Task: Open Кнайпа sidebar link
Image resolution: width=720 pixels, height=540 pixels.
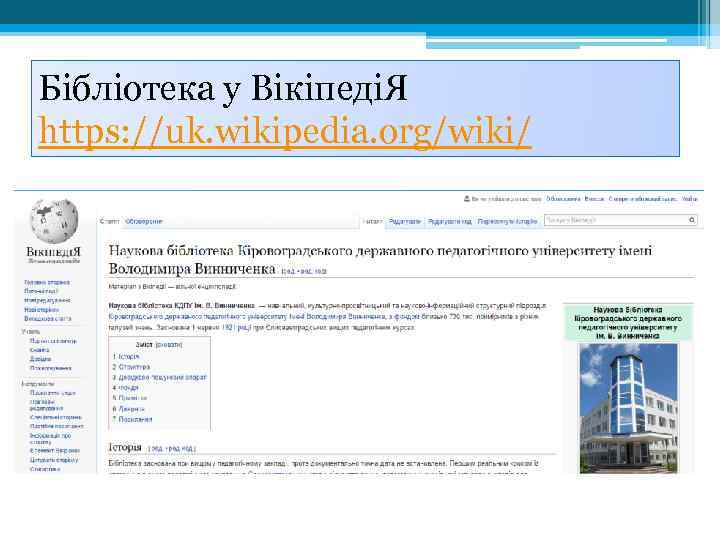Action: click(x=39, y=350)
